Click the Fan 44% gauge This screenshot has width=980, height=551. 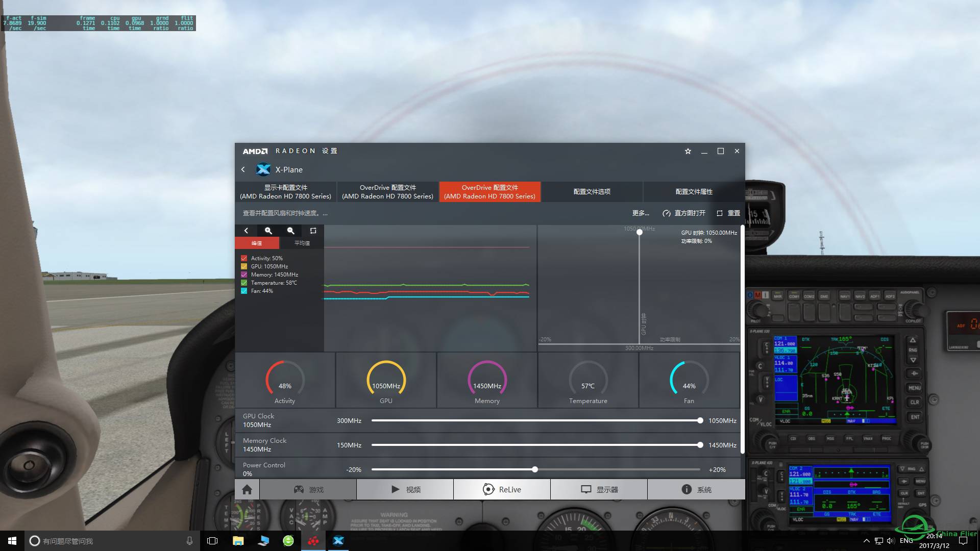pyautogui.click(x=689, y=381)
